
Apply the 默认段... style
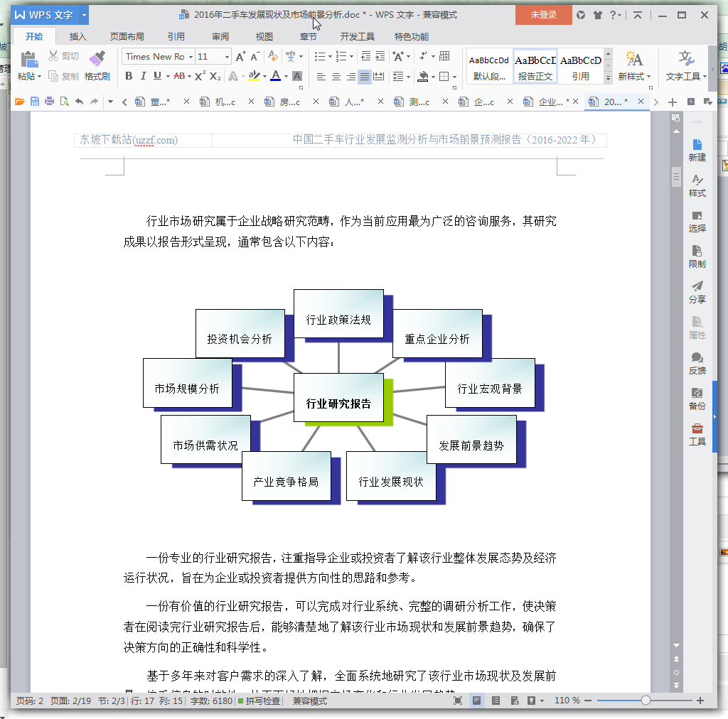pyautogui.click(x=489, y=66)
